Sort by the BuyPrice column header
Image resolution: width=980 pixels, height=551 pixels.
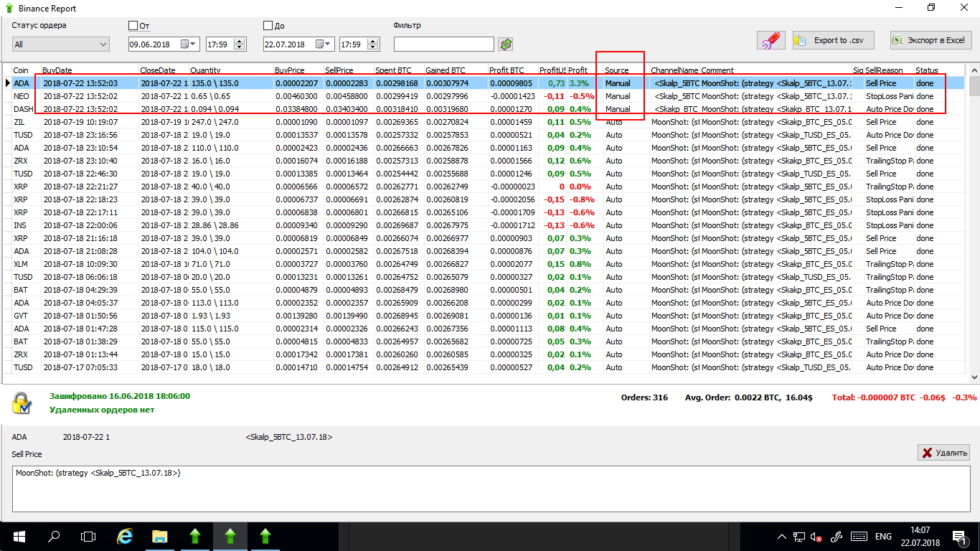click(298, 70)
